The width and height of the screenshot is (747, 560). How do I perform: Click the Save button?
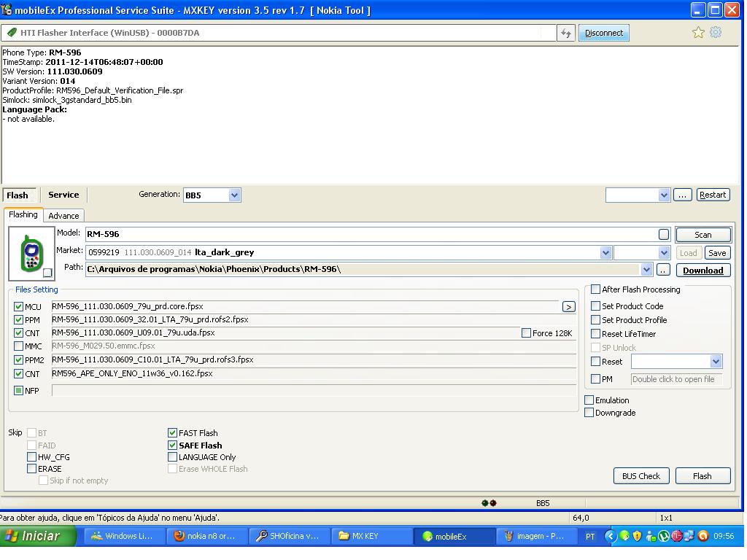pos(717,253)
